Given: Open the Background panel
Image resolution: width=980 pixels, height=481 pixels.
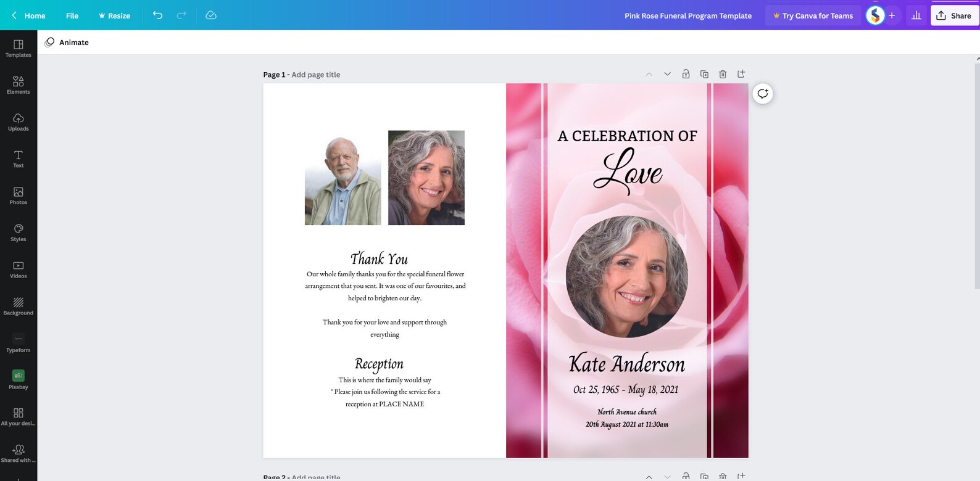Looking at the screenshot, I should pos(19,307).
